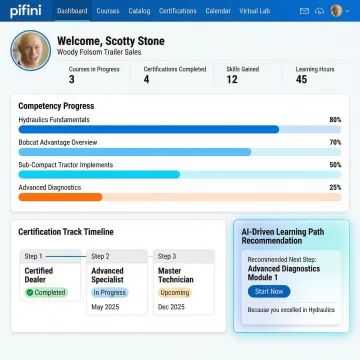Click the Certification Track Timeline heading
The image size is (360, 360).
66,232
